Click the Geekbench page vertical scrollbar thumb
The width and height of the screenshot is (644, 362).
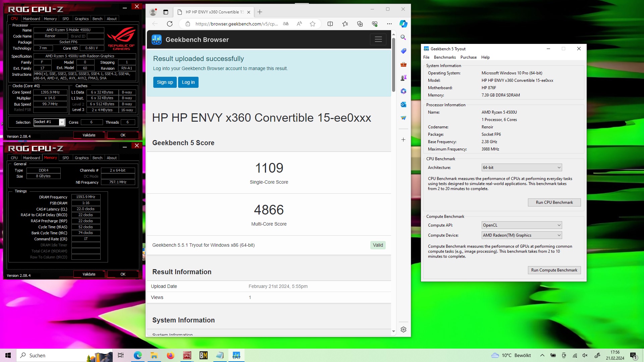point(393,65)
